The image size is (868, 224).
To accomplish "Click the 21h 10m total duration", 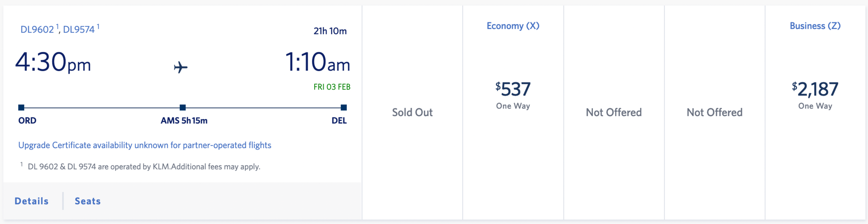I will 330,31.
